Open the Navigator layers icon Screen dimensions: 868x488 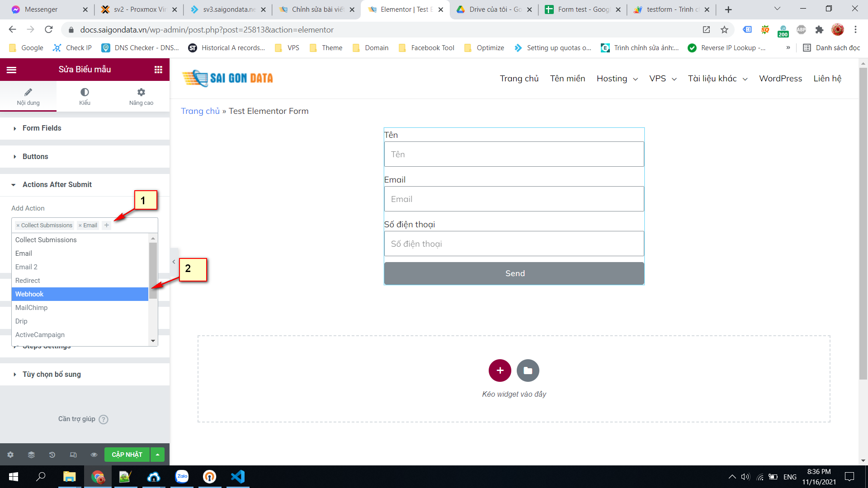point(31,455)
